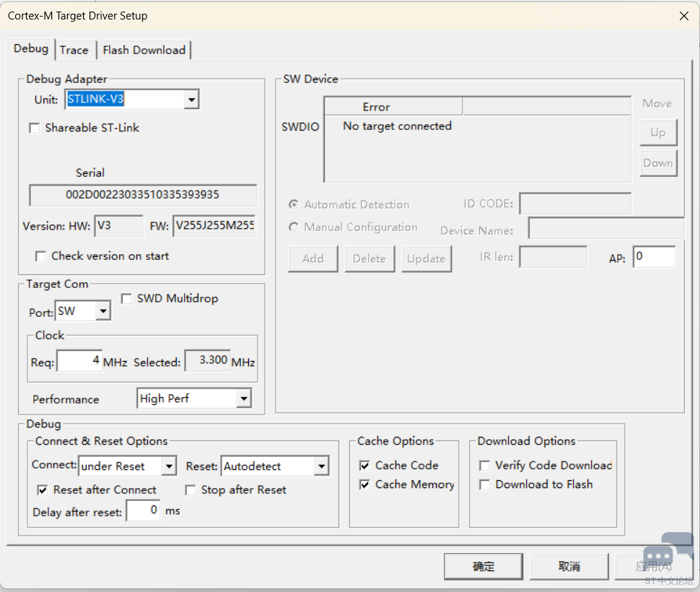Expand the Reset Autodetect dropdown

coord(321,466)
